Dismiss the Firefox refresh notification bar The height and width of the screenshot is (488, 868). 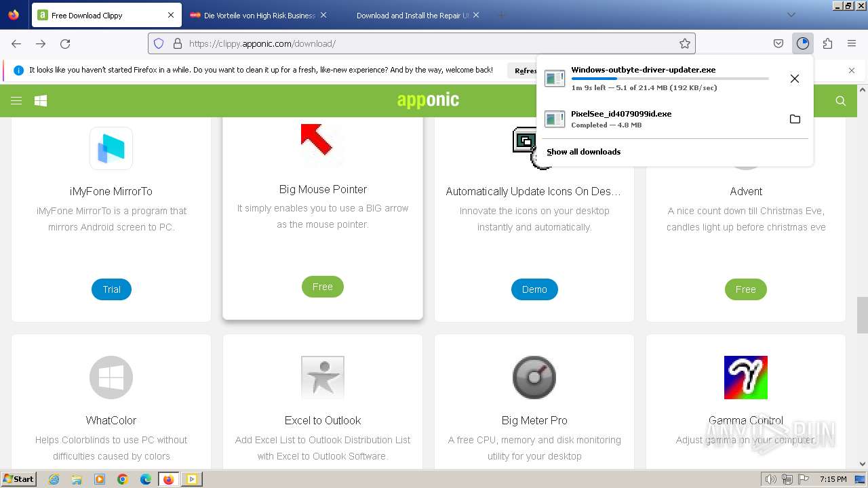(x=852, y=70)
